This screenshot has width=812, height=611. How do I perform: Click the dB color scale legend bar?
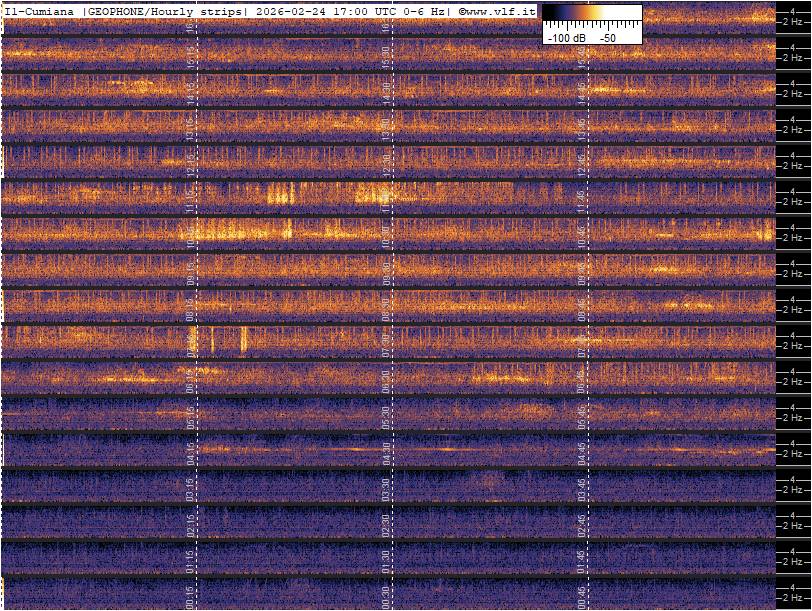click(x=591, y=14)
